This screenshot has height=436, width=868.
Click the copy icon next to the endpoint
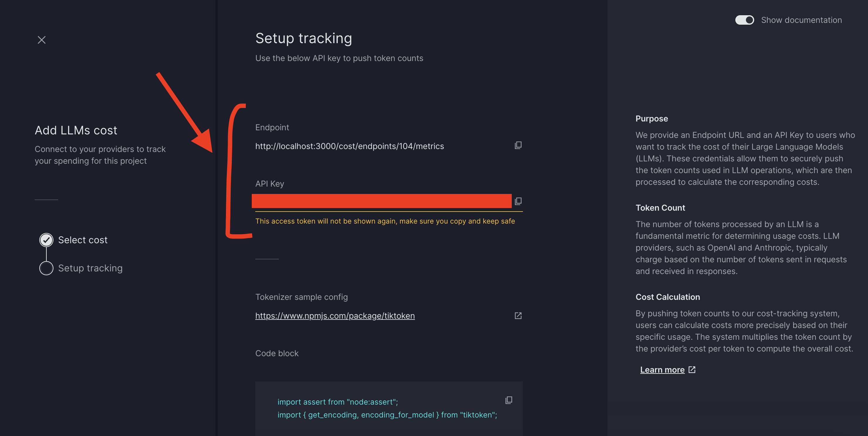(518, 145)
